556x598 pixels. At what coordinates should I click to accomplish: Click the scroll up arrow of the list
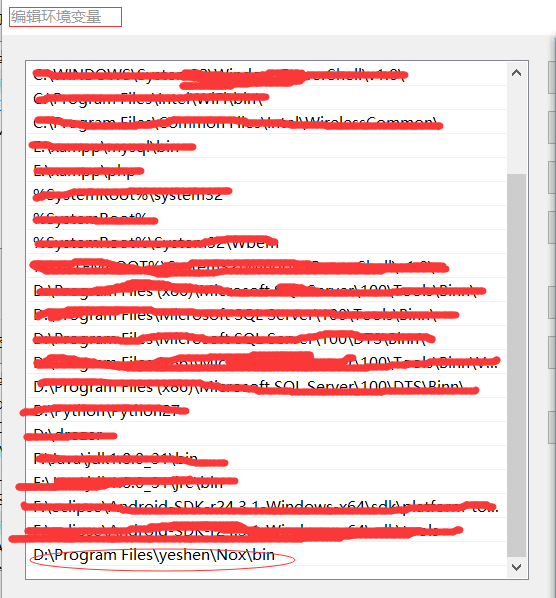(x=516, y=72)
